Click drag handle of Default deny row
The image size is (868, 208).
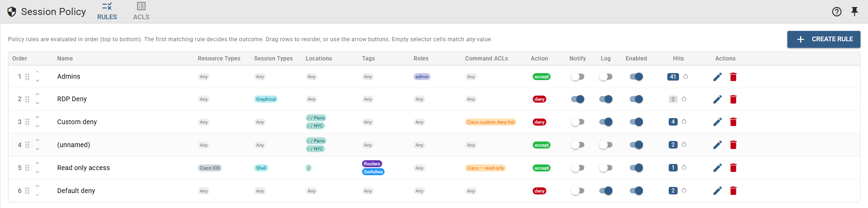pyautogui.click(x=27, y=191)
